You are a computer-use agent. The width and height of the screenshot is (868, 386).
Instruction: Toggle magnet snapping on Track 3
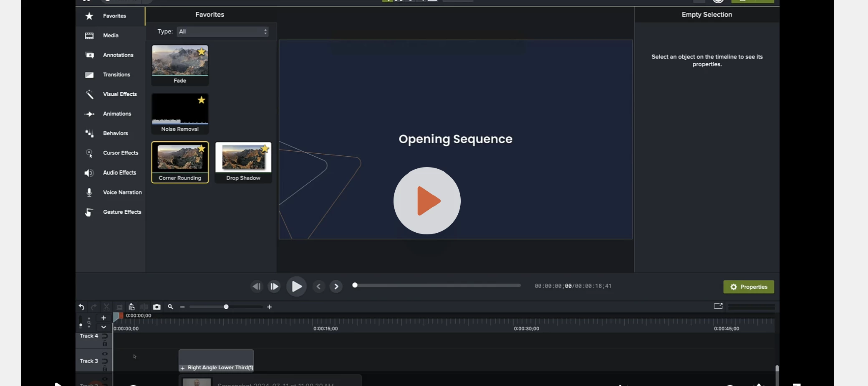pyautogui.click(x=105, y=361)
